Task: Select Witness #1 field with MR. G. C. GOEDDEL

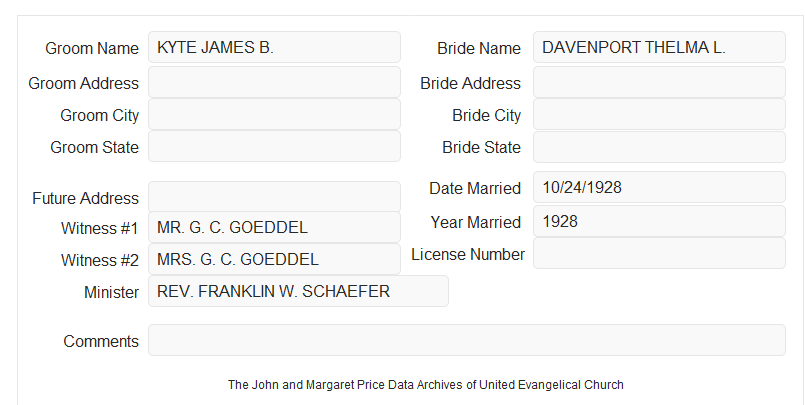Action: point(274,227)
